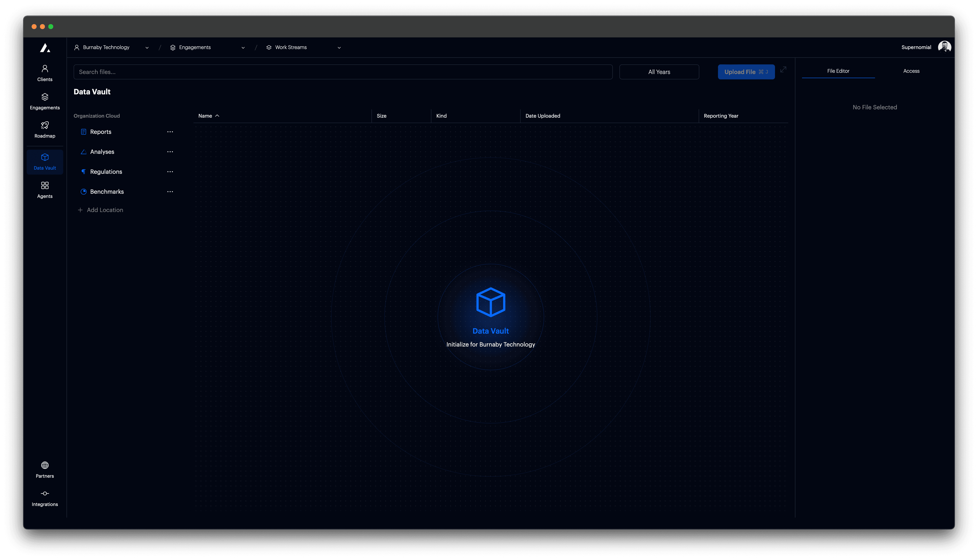Click the Benchmarks pie-chart icon
978x560 pixels.
[x=84, y=191]
